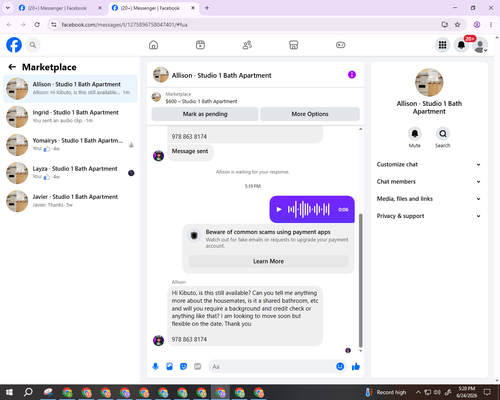Open the purple conversation information icon
This screenshot has width=500, height=400.
coord(352,75)
